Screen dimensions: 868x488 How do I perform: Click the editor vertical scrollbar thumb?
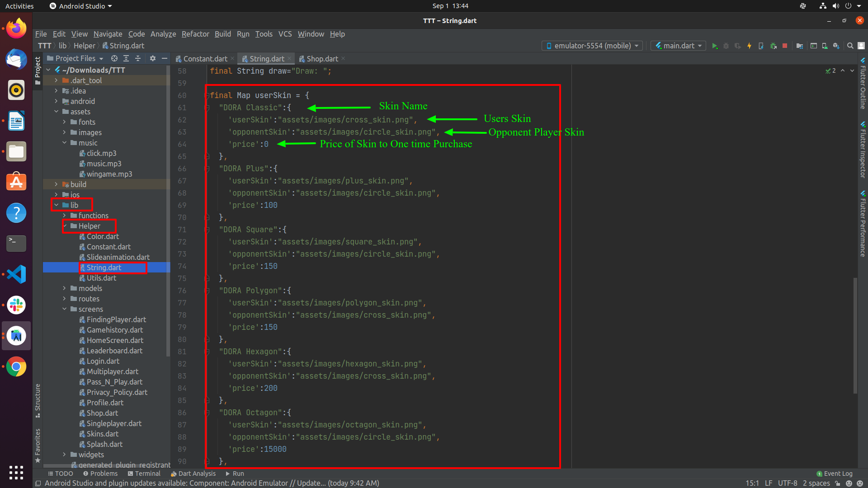pos(855,335)
